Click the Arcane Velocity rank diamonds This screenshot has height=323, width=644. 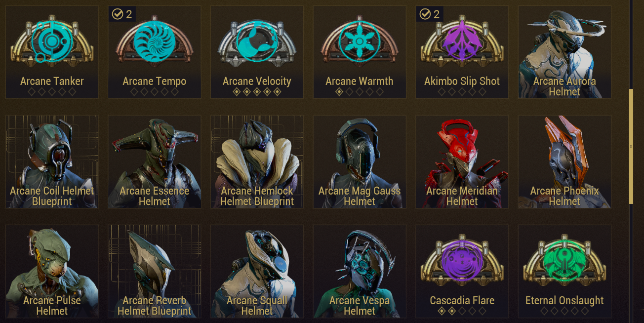[257, 92]
